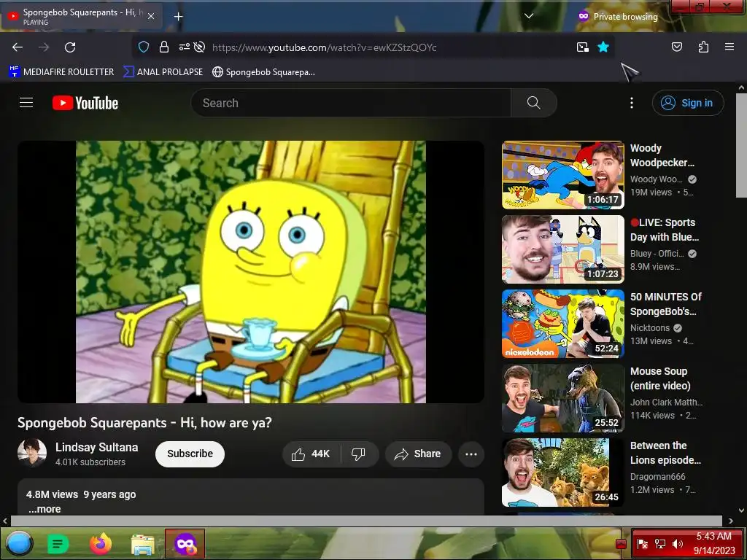Click the network tray icon
747x560 pixels.
pos(659,544)
